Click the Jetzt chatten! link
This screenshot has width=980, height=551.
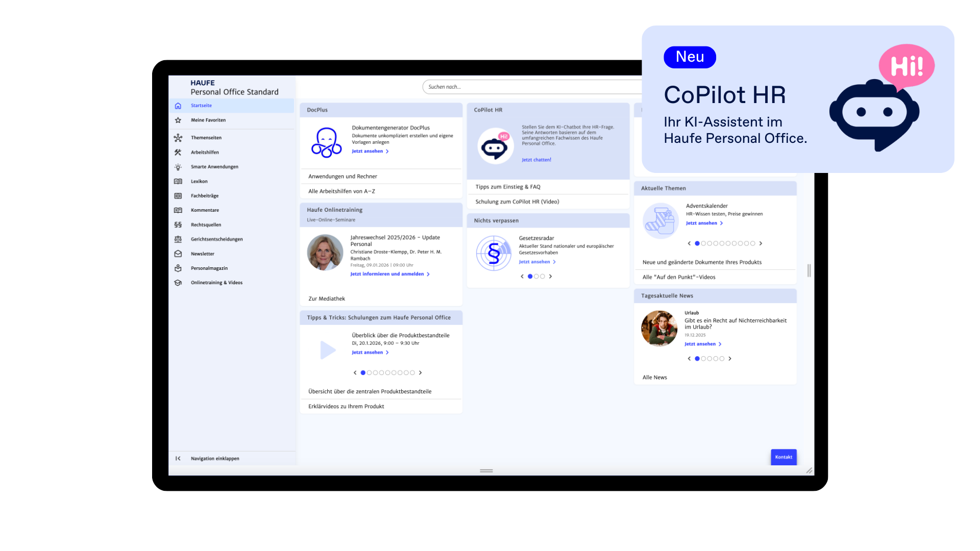click(536, 160)
